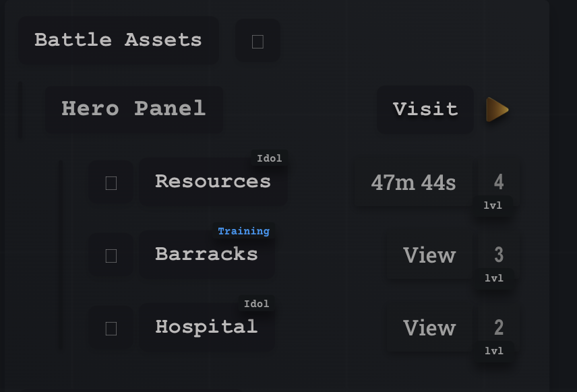
Task: Click the Training status tag on Barracks
Action: (243, 231)
